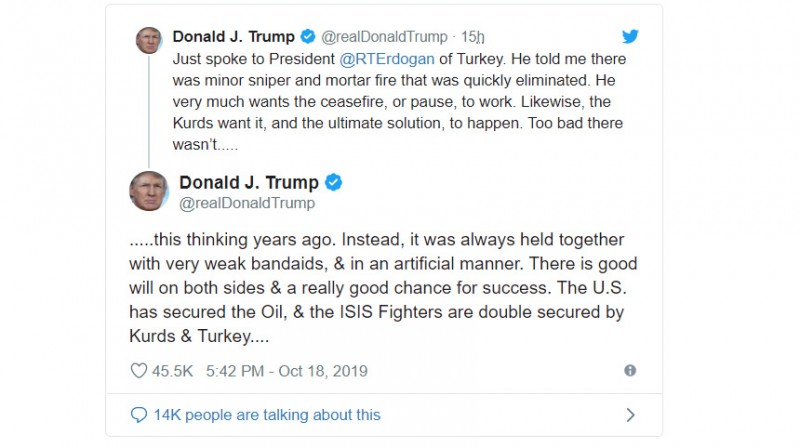
Task: Open the '5:42 PM - Oct 18, 2019' timestamp
Action: click(x=286, y=371)
